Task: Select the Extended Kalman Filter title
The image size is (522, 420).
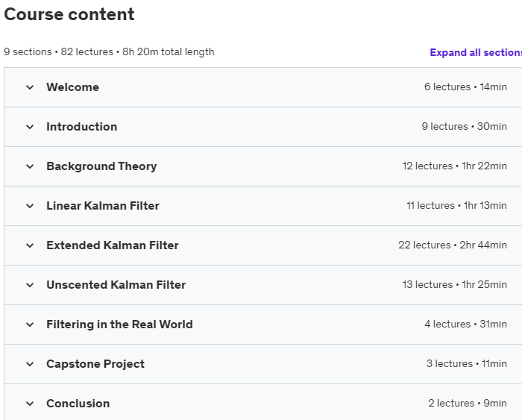Action: (113, 245)
